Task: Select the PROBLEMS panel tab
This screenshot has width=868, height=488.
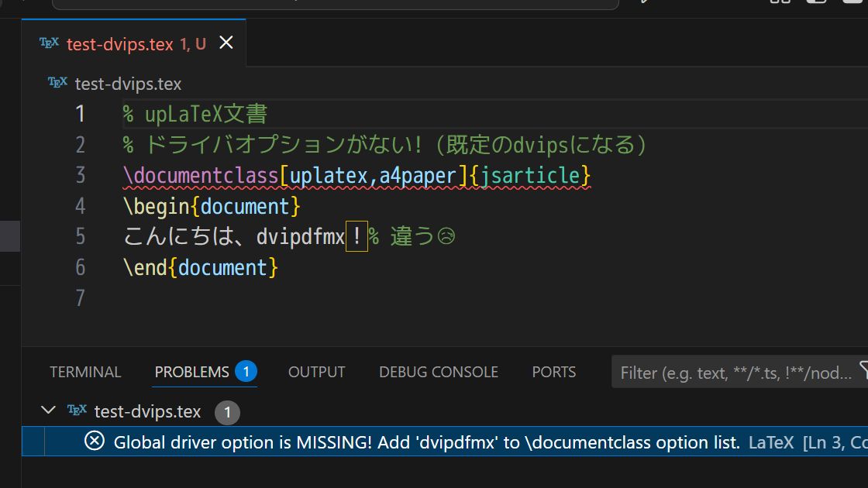Action: tap(191, 372)
